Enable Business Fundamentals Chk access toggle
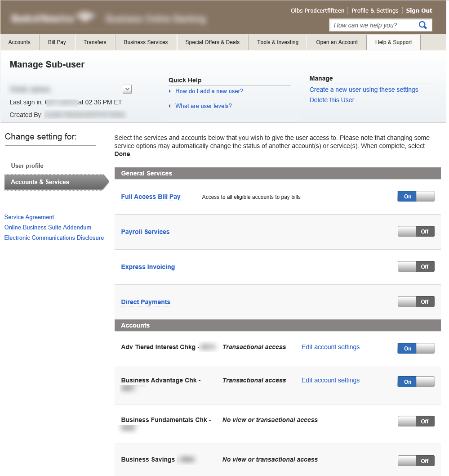 416,422
